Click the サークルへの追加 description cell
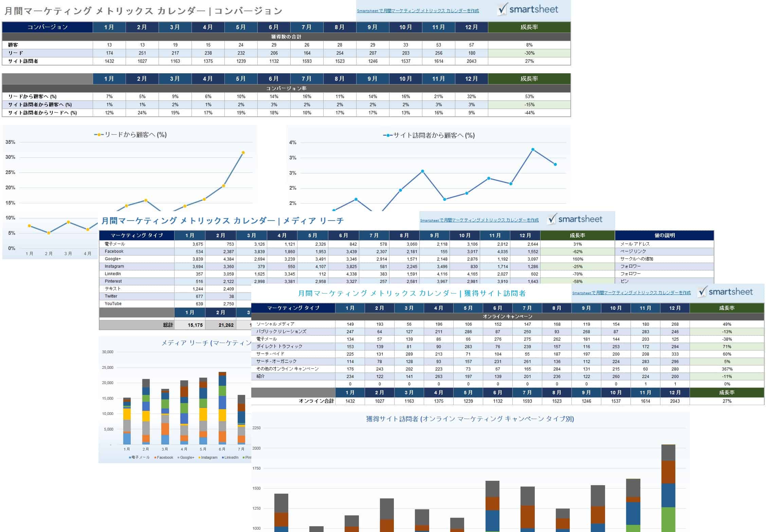The width and height of the screenshot is (766, 532). tap(664, 259)
